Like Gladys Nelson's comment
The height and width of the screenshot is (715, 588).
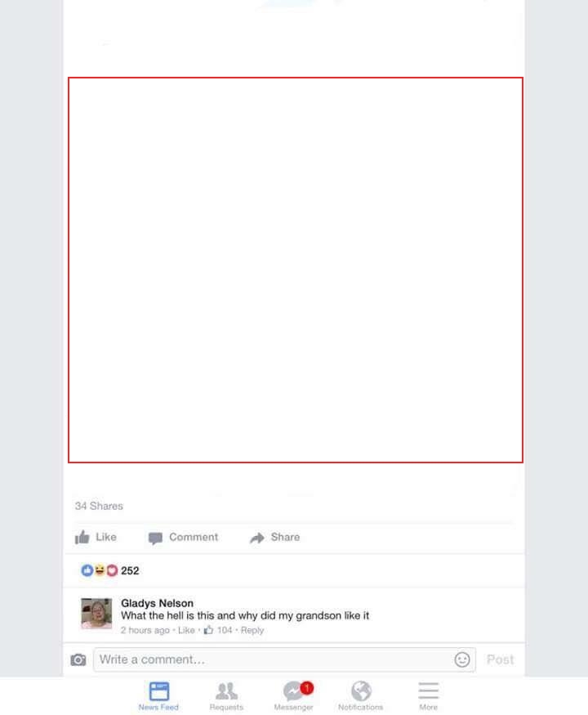(186, 630)
